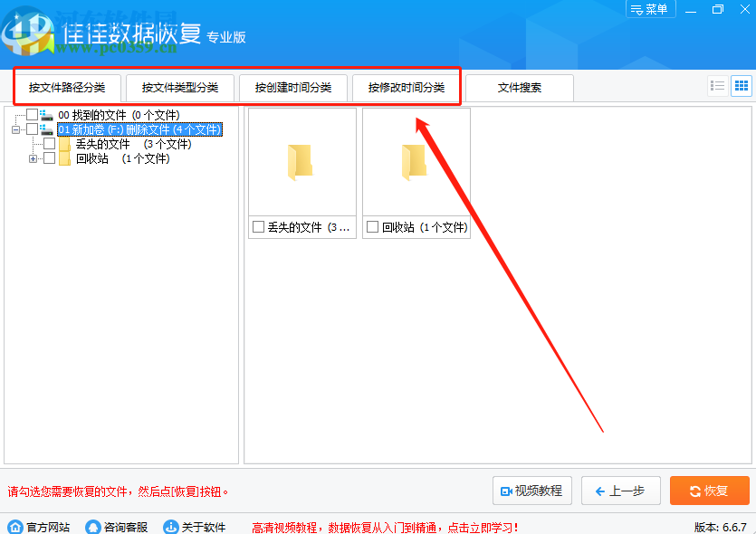The height and width of the screenshot is (534, 756).
Task: Select the 按文件路径分类 tab
Action: pyautogui.click(x=67, y=88)
